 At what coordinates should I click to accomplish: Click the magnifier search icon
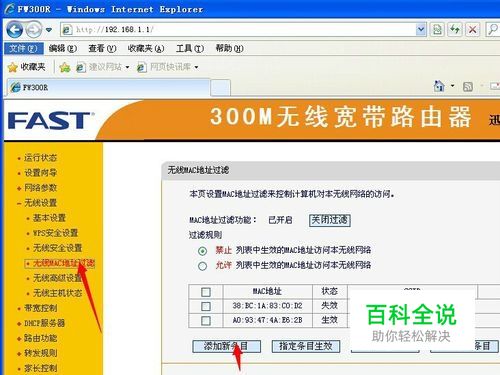(492, 30)
